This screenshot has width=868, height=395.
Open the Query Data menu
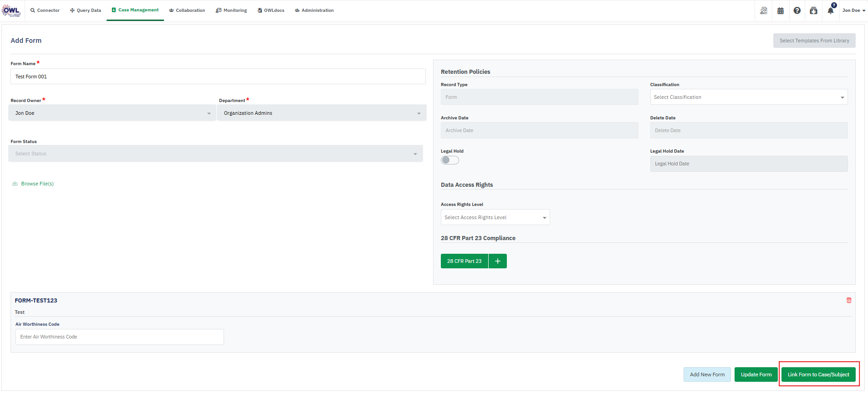(x=86, y=10)
